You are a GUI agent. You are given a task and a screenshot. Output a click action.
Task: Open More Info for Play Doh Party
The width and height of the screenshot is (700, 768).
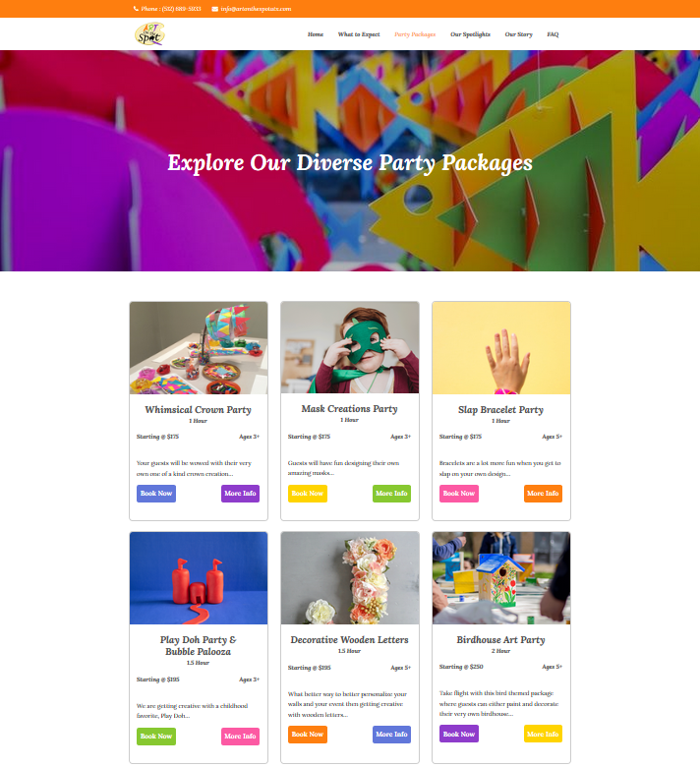click(x=240, y=737)
